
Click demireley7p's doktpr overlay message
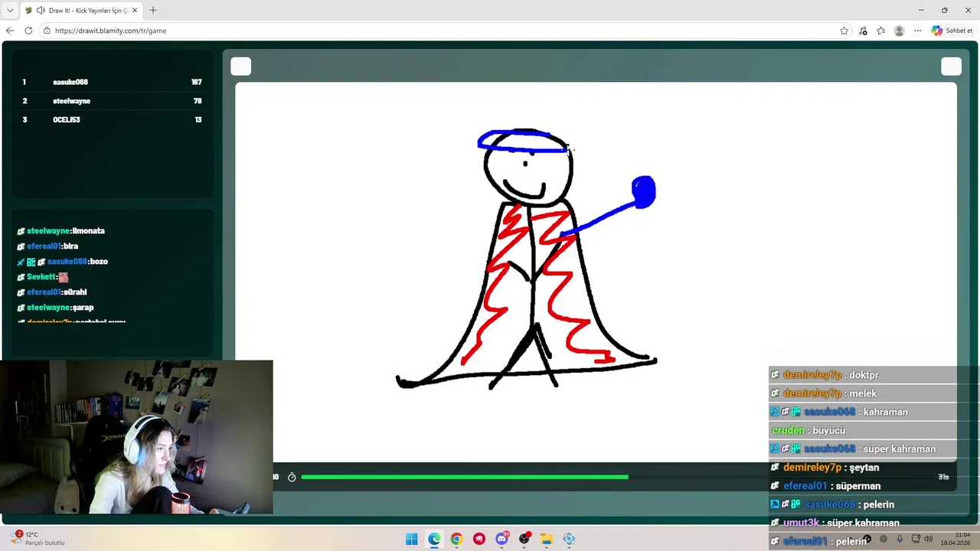click(825, 375)
